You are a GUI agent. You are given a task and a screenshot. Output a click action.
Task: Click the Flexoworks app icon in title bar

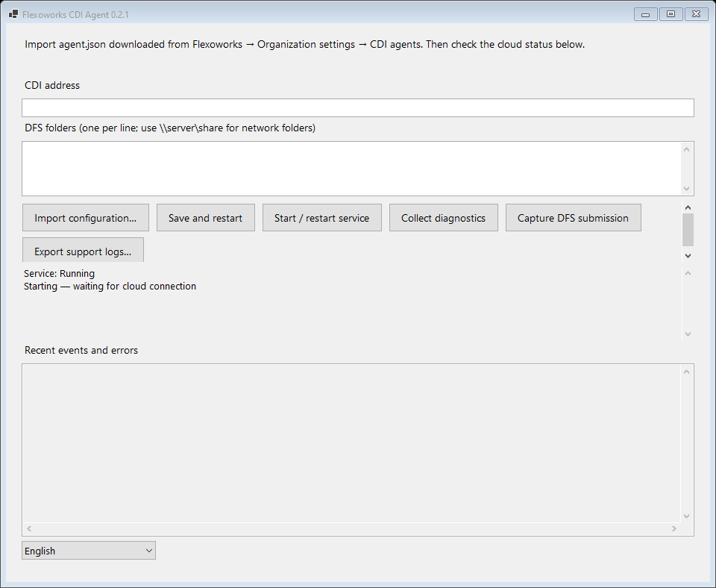pyautogui.click(x=13, y=14)
